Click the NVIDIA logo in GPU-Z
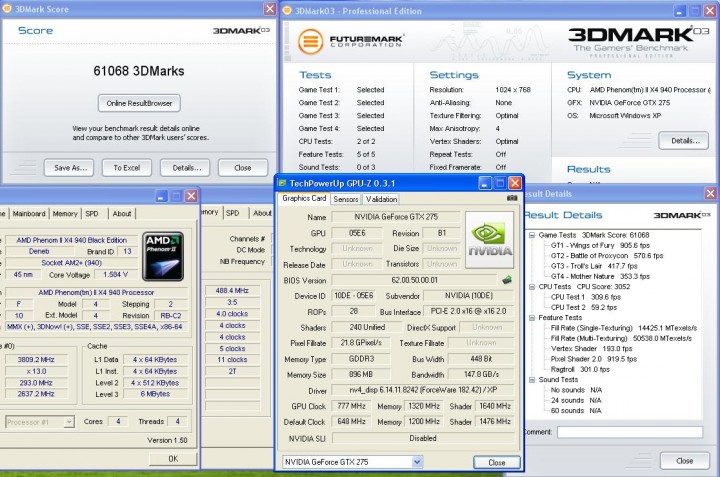This screenshot has width=720, height=477. coord(489,240)
